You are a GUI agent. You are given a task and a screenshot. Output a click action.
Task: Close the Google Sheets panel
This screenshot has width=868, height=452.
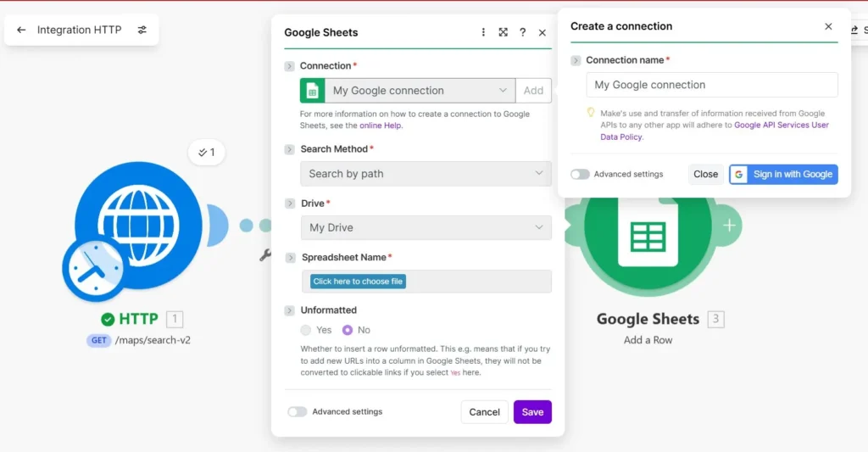click(x=542, y=33)
